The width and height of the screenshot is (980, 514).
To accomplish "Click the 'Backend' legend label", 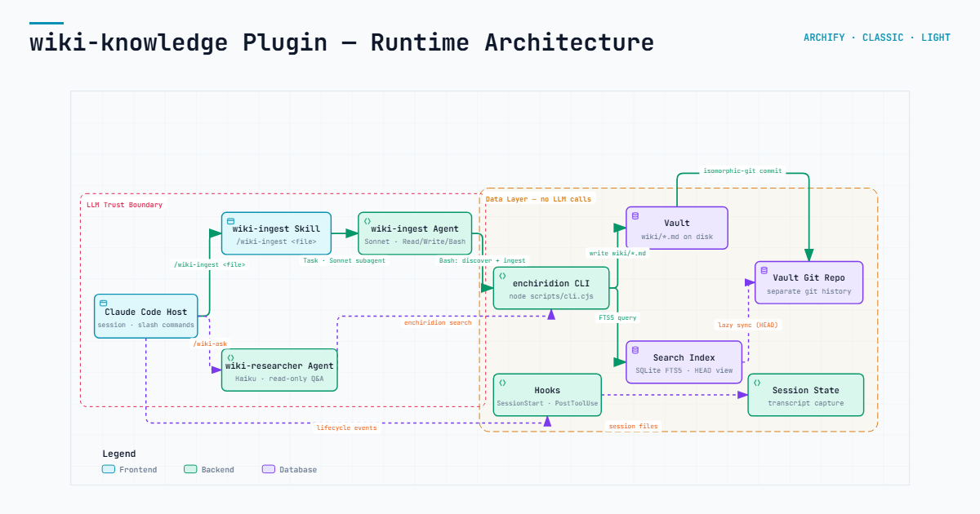I will coord(217,470).
